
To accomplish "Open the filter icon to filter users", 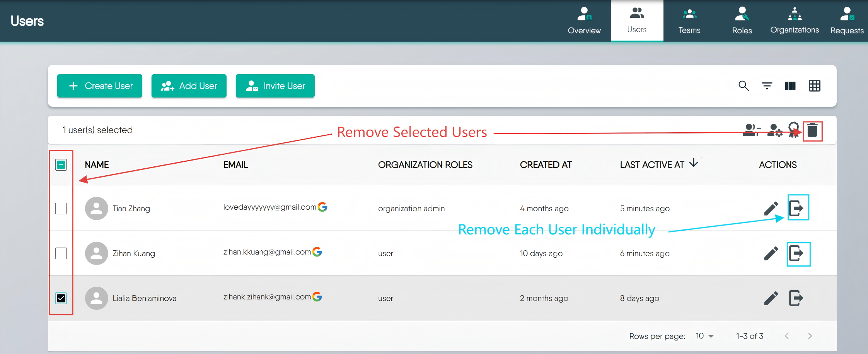I will [767, 86].
